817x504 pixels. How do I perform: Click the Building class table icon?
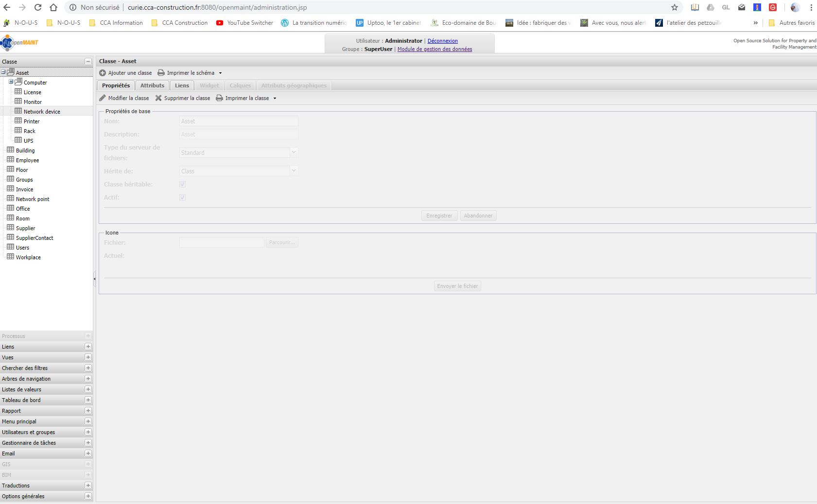point(10,150)
